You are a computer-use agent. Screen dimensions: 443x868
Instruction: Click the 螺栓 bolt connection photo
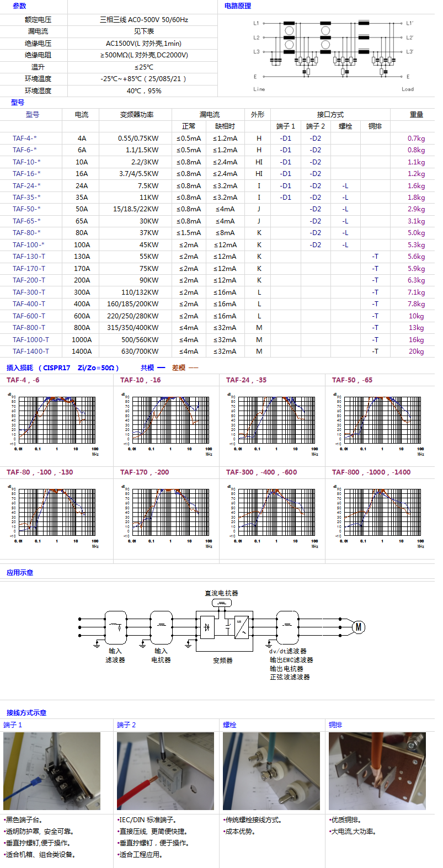coord(271,771)
